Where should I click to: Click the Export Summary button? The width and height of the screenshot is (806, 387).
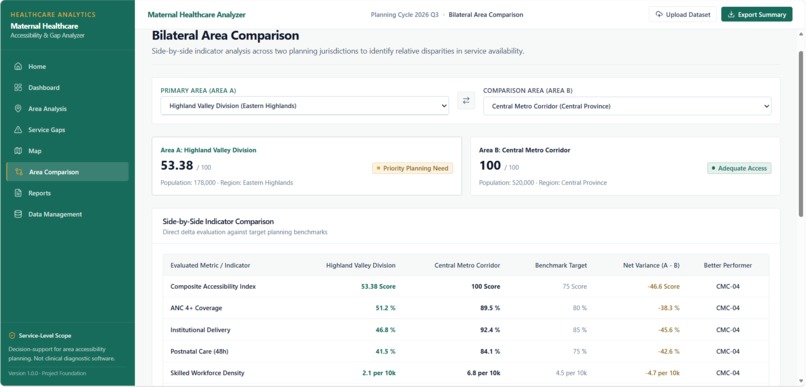757,14
